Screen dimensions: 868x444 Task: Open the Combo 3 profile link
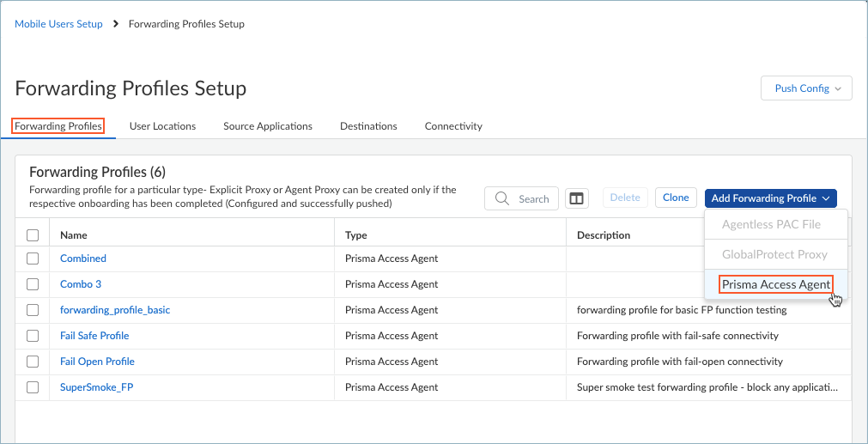[81, 284]
